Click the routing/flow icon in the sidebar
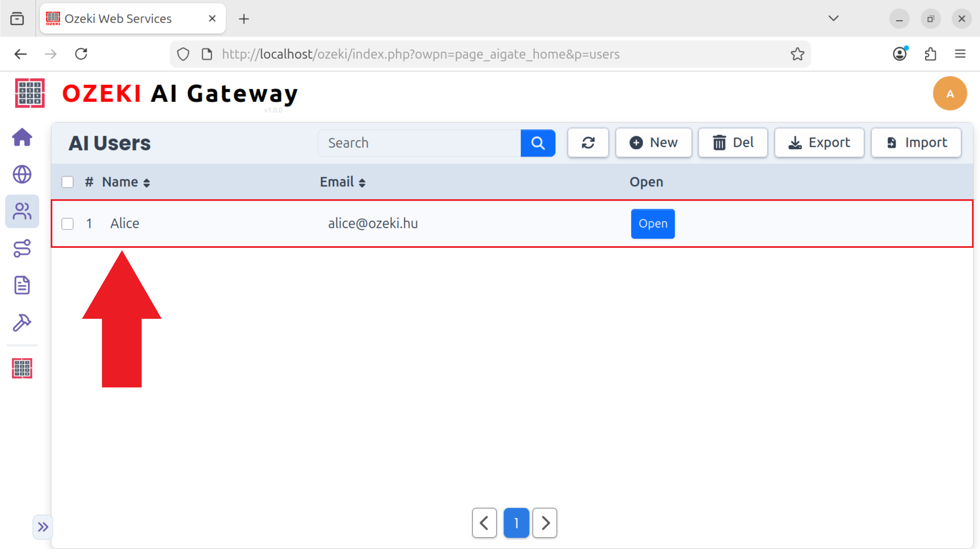This screenshot has height=549, width=980. (x=22, y=248)
